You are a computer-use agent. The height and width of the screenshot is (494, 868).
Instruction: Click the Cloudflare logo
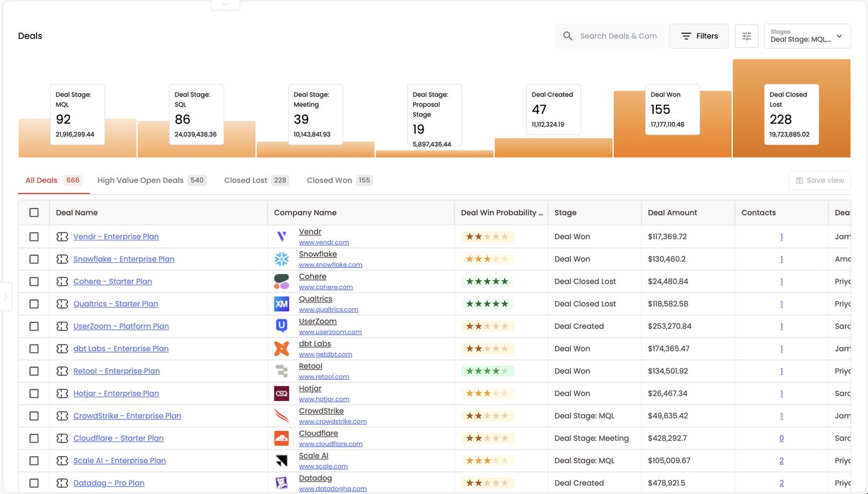[x=281, y=438]
